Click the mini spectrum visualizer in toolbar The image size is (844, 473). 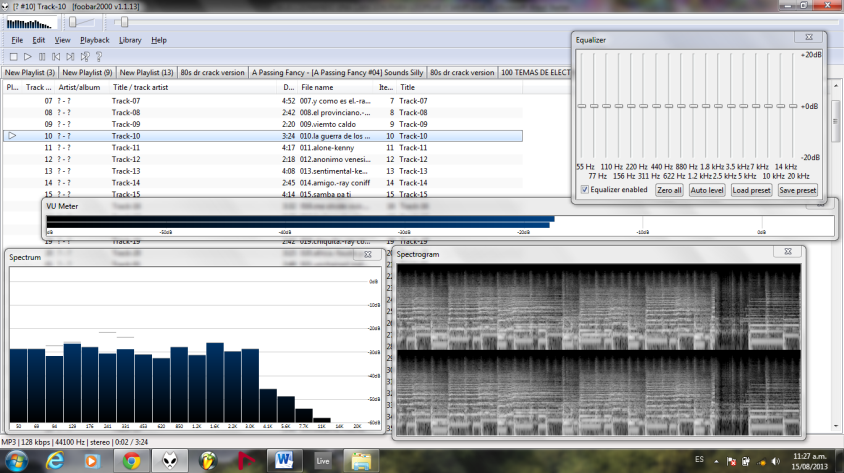point(30,24)
